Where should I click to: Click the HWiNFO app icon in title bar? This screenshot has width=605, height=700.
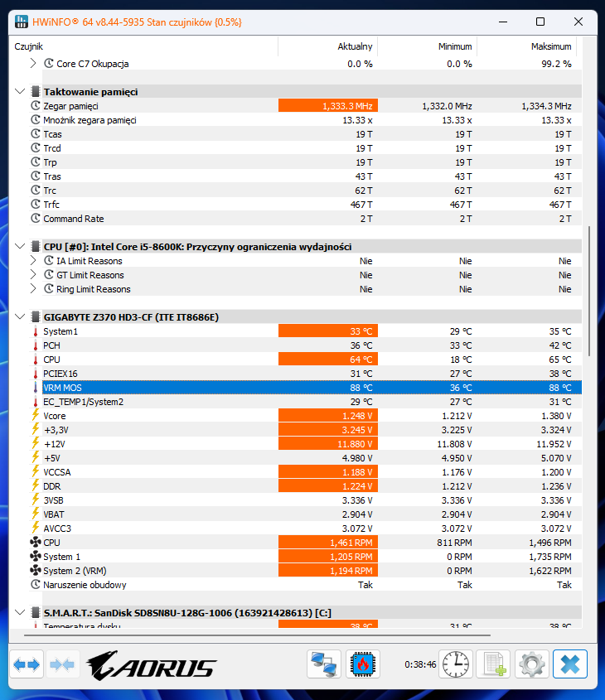coord(21,22)
